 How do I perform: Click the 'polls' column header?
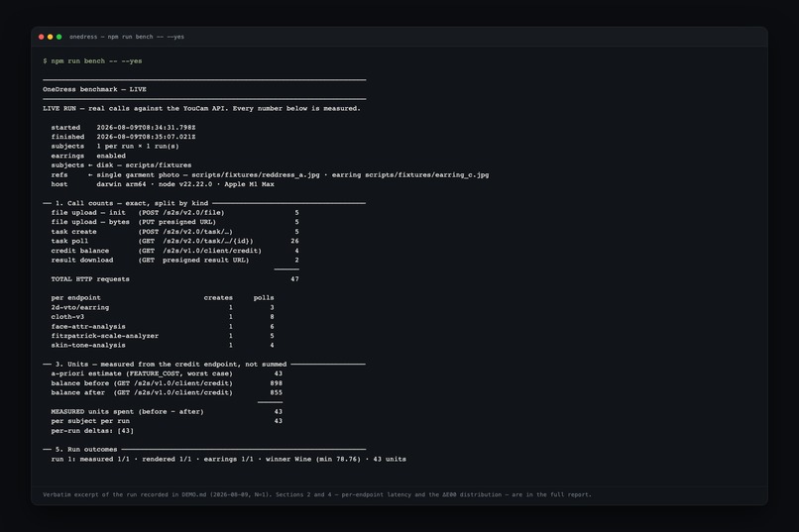click(264, 298)
